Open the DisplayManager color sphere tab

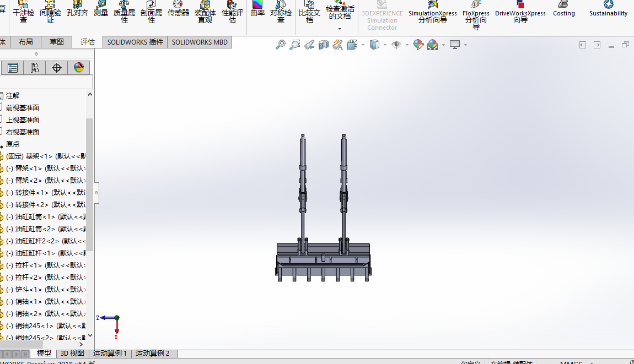click(x=79, y=68)
